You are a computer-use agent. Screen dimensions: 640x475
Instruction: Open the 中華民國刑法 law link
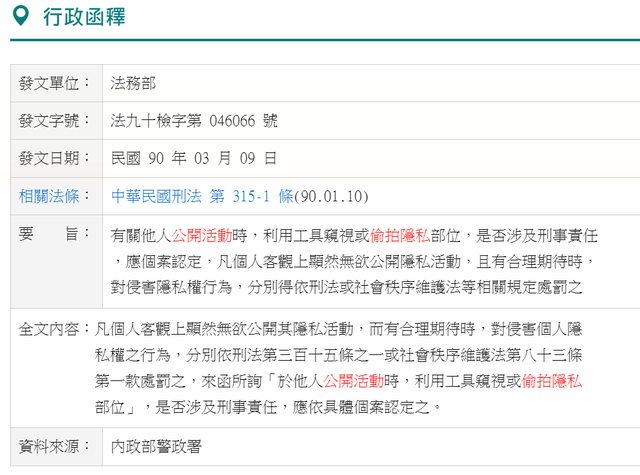pyautogui.click(x=156, y=196)
